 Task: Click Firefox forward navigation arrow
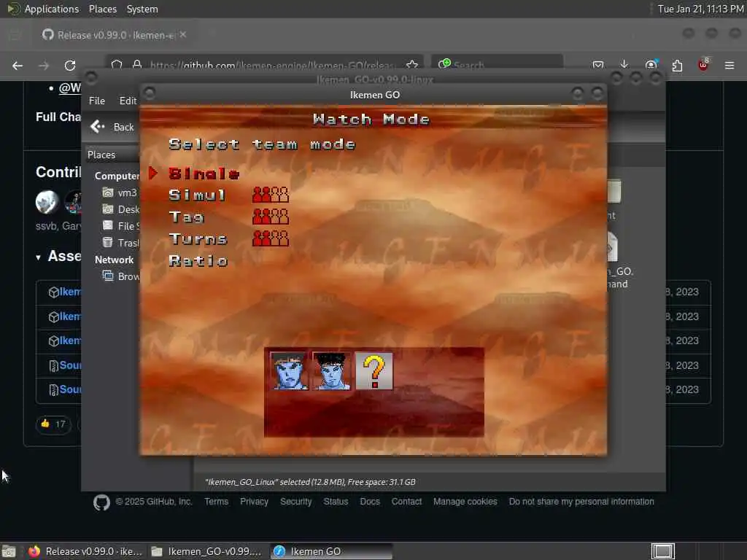(44, 66)
